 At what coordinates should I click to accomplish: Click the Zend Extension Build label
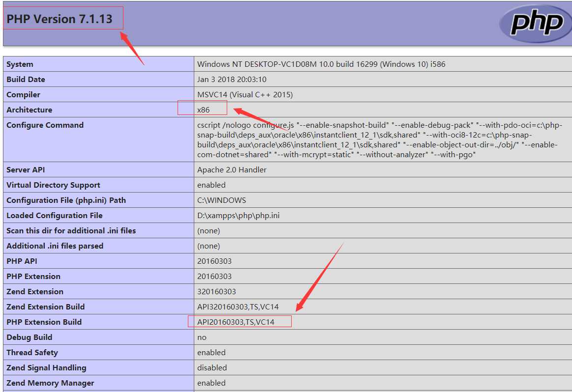tap(45, 308)
